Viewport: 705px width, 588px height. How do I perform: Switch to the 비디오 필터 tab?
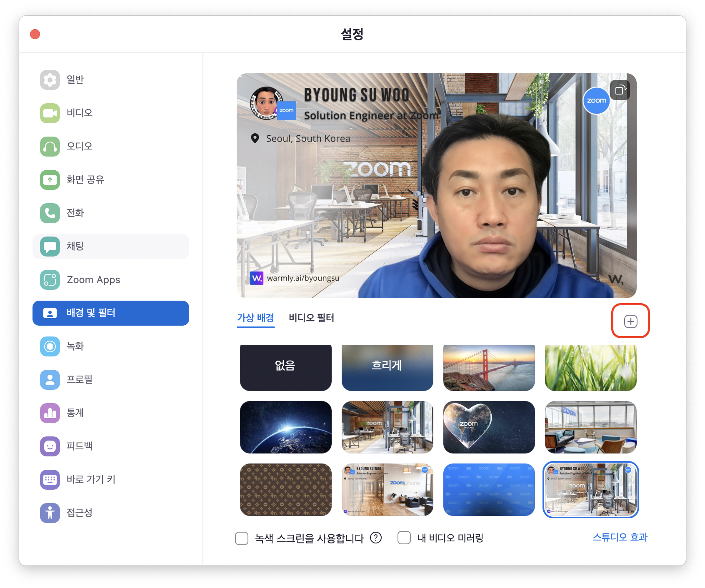[x=311, y=318]
